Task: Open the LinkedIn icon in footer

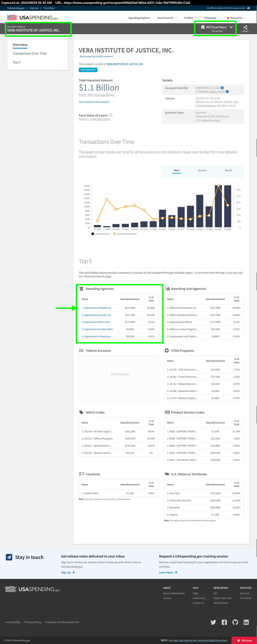Action: tap(246, 622)
